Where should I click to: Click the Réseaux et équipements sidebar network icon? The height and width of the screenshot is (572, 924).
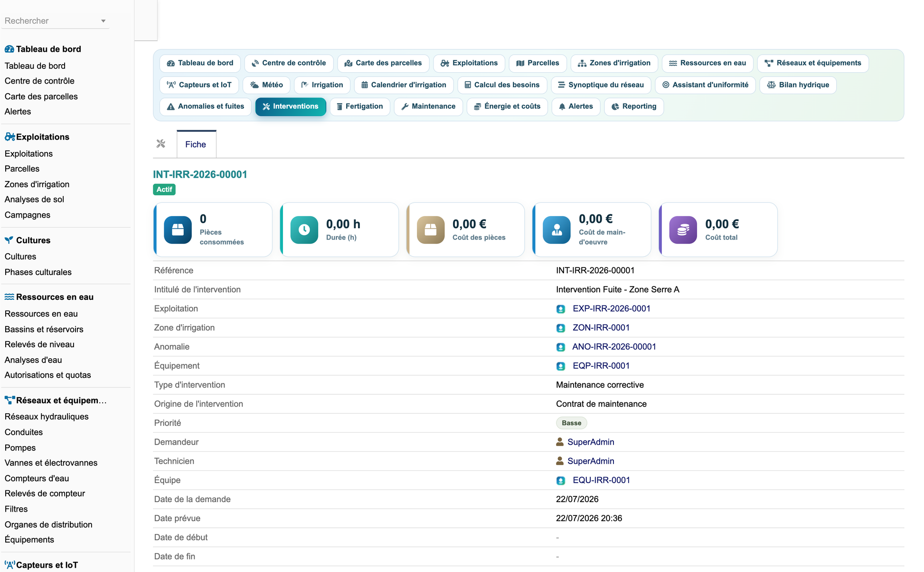[x=10, y=400]
